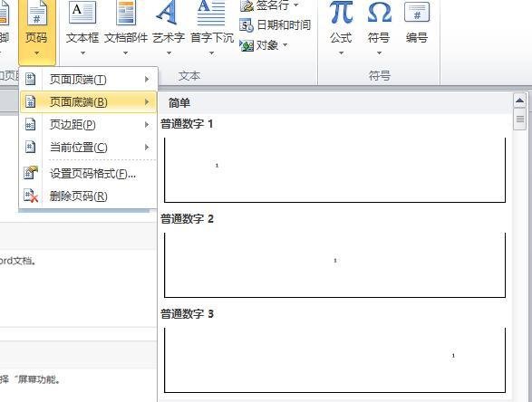Click the Page Margins (页边距) menu icon

tap(31, 124)
